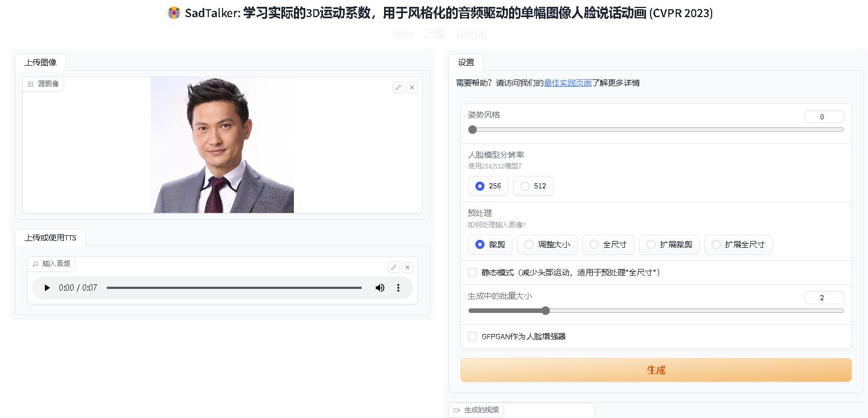Seek within the audio progress bar
Screen dimensions: 868x418
pos(234,288)
